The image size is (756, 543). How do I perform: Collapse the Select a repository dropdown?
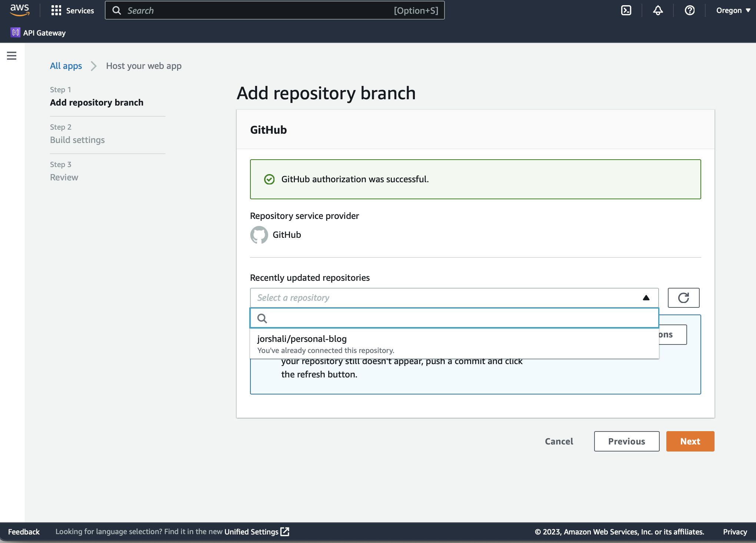point(646,298)
